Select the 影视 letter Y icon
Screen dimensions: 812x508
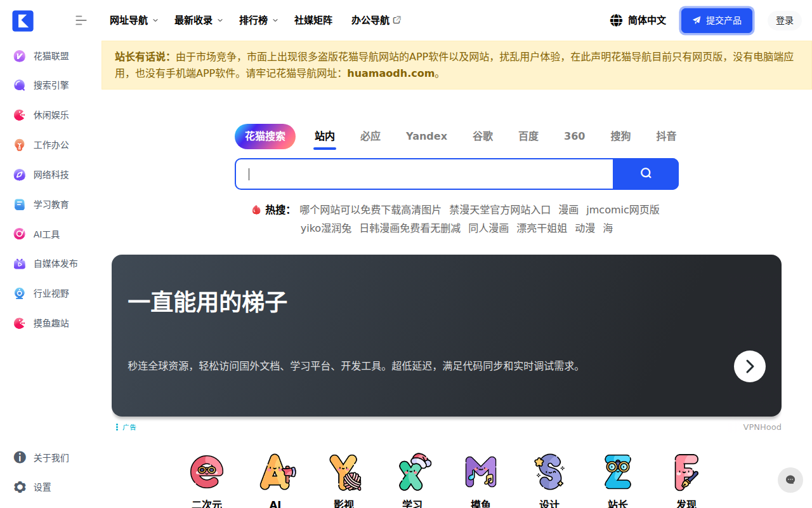tap(344, 472)
